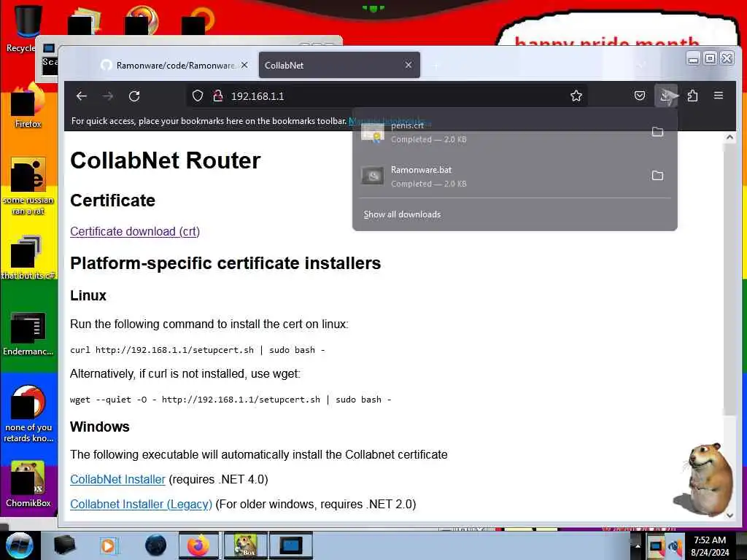The height and width of the screenshot is (560, 747).
Task: Click the console window taskbar button
Action: [x=290, y=545]
